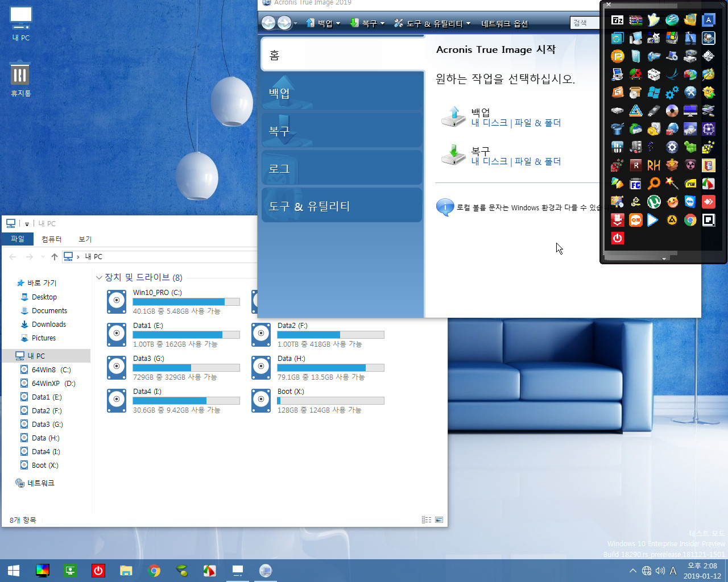Click Acronis backup disk icon with up arrow
728x582 pixels.
coord(453,116)
